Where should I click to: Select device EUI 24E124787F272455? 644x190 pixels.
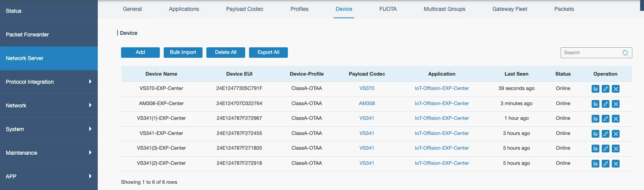pos(239,133)
